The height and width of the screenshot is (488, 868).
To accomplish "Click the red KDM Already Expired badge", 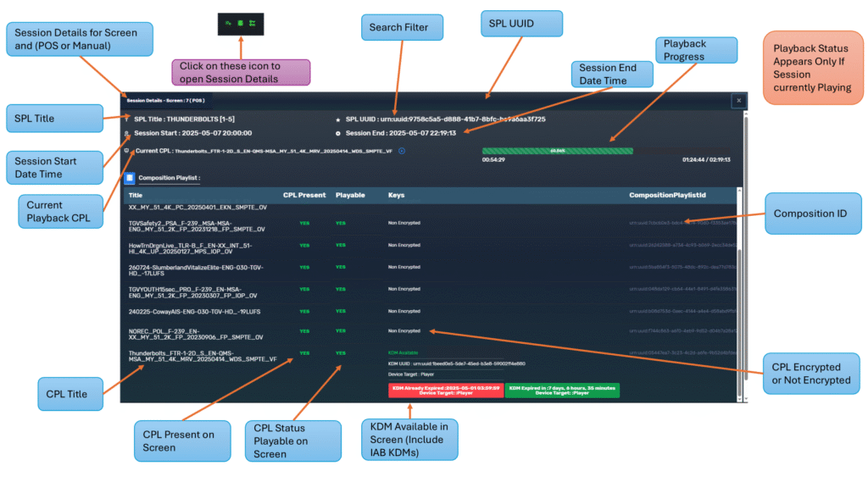I will click(444, 390).
